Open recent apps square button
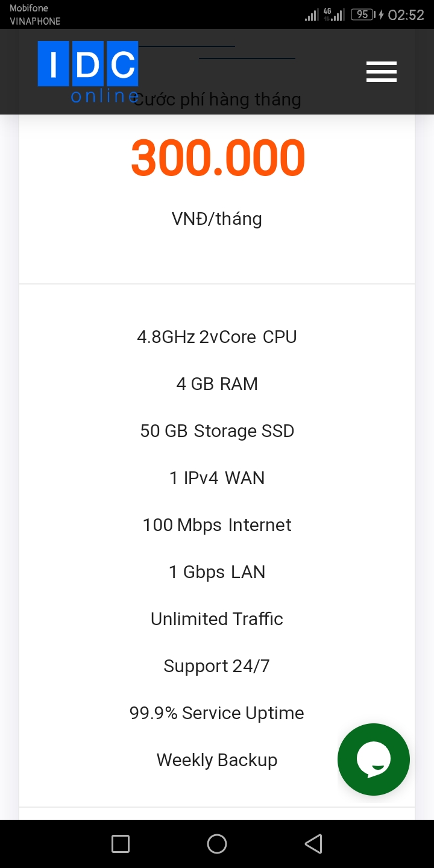The image size is (434, 868). click(x=121, y=843)
